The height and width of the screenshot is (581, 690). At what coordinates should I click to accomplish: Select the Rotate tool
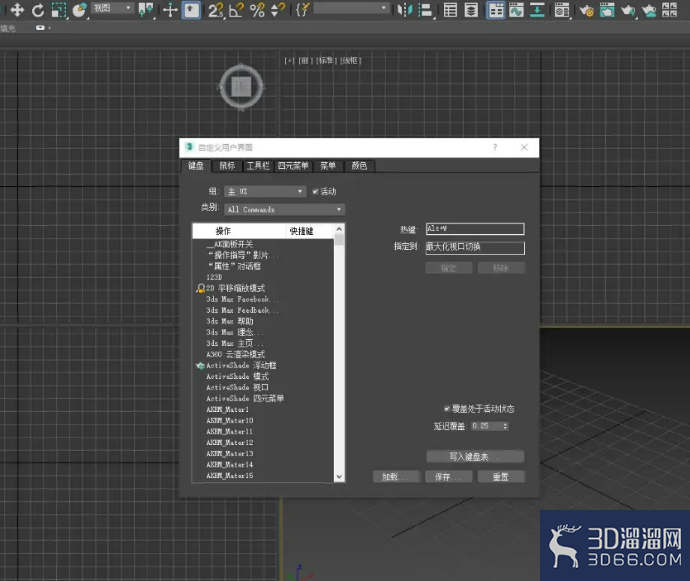pos(38,10)
